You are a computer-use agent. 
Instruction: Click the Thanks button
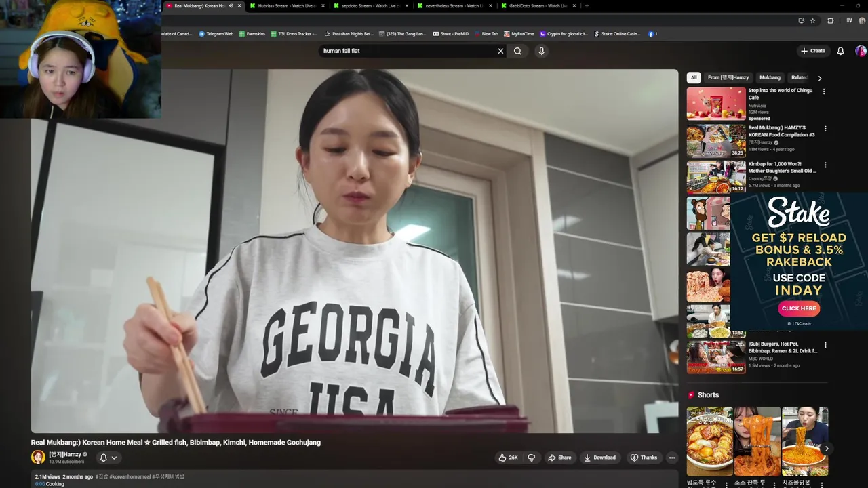tap(644, 457)
